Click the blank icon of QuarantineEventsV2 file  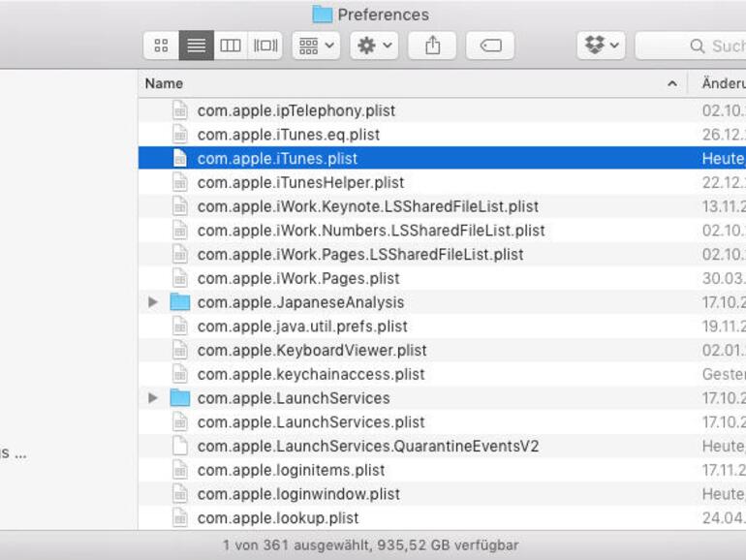click(x=180, y=447)
